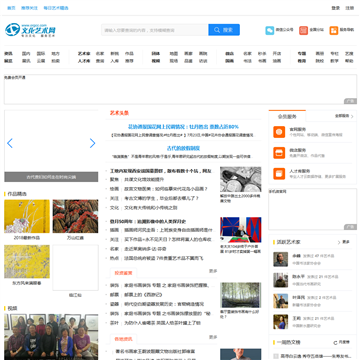Open the 2018最新作品 yellow painting thumbnail
This screenshot has height=360, width=360.
[27, 216]
